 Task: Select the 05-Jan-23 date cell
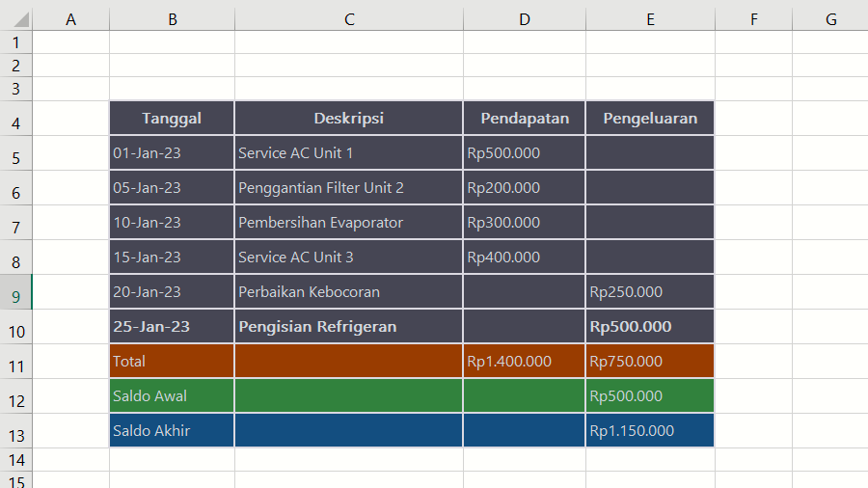172,187
